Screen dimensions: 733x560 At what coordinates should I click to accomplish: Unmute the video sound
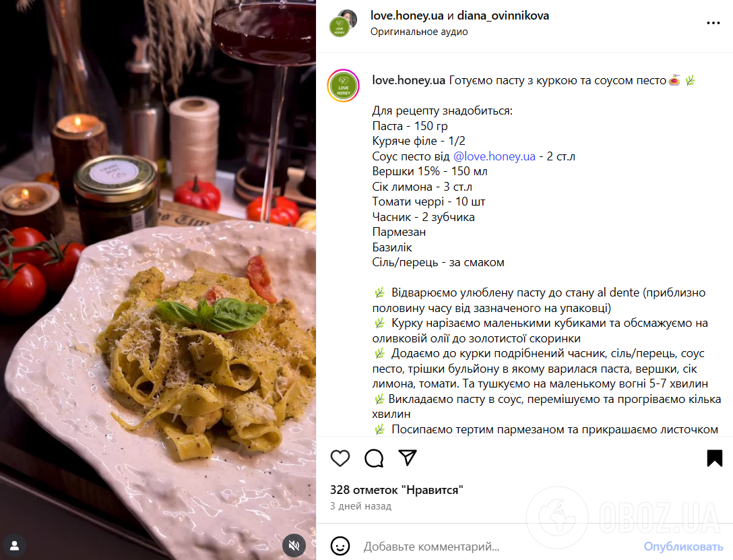(x=294, y=545)
